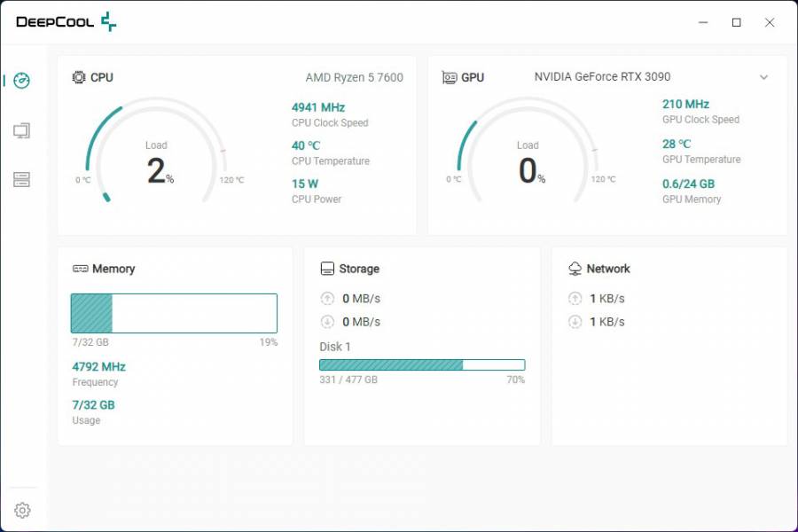Click the CPU chip icon
This screenshot has height=532, width=798.
tap(79, 77)
